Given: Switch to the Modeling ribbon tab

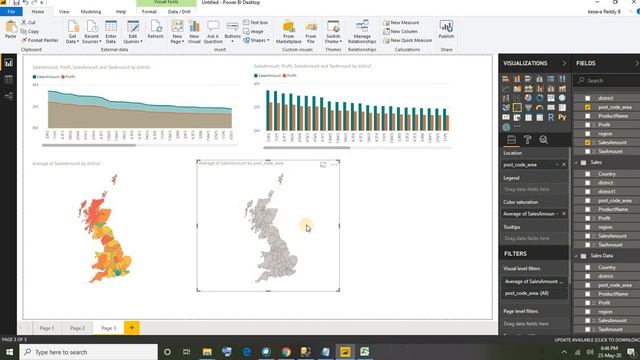Looking at the screenshot, I should (x=91, y=12).
